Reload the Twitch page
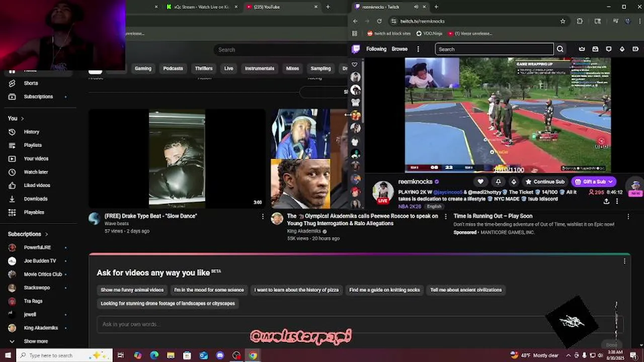This screenshot has width=644, height=362. [x=379, y=21]
